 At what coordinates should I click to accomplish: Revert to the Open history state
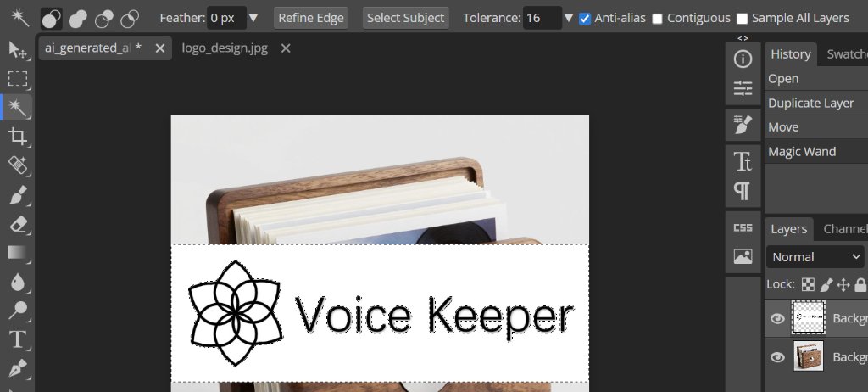click(x=816, y=79)
